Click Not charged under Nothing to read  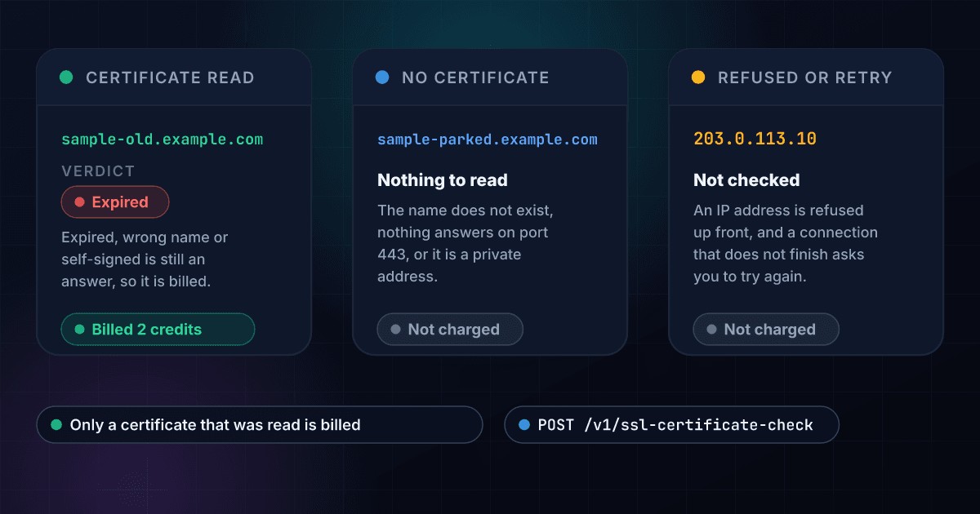tap(450, 330)
